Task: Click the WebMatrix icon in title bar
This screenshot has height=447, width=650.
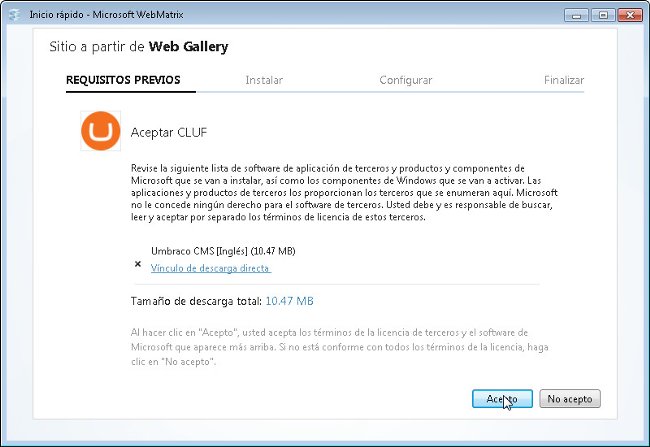Action: 15,15
